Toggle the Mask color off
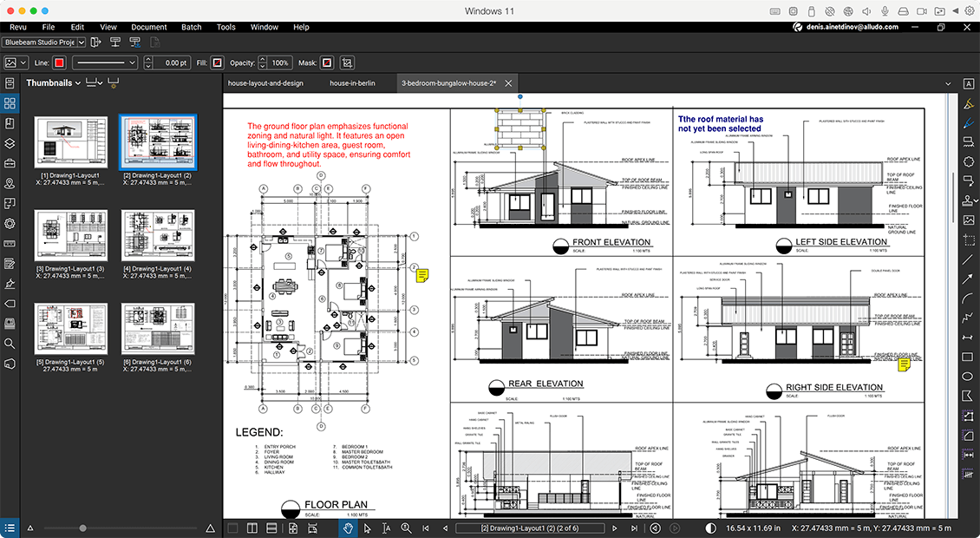980x538 pixels. pyautogui.click(x=325, y=62)
